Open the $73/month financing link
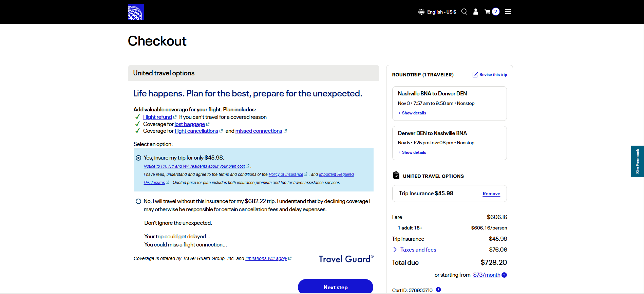Screen dimensions: 644x294 point(487,275)
